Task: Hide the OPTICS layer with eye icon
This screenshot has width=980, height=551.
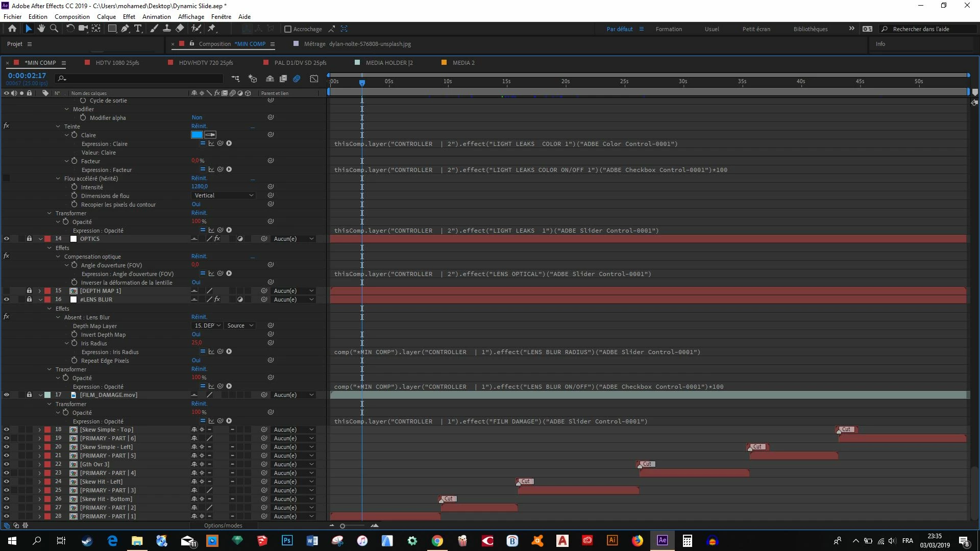Action: pos(7,239)
